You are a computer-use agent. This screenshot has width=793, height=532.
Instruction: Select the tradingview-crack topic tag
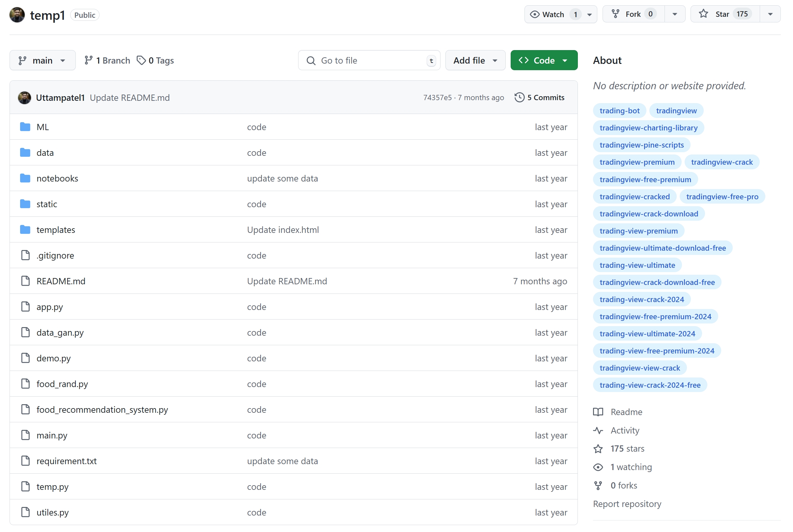click(x=722, y=162)
